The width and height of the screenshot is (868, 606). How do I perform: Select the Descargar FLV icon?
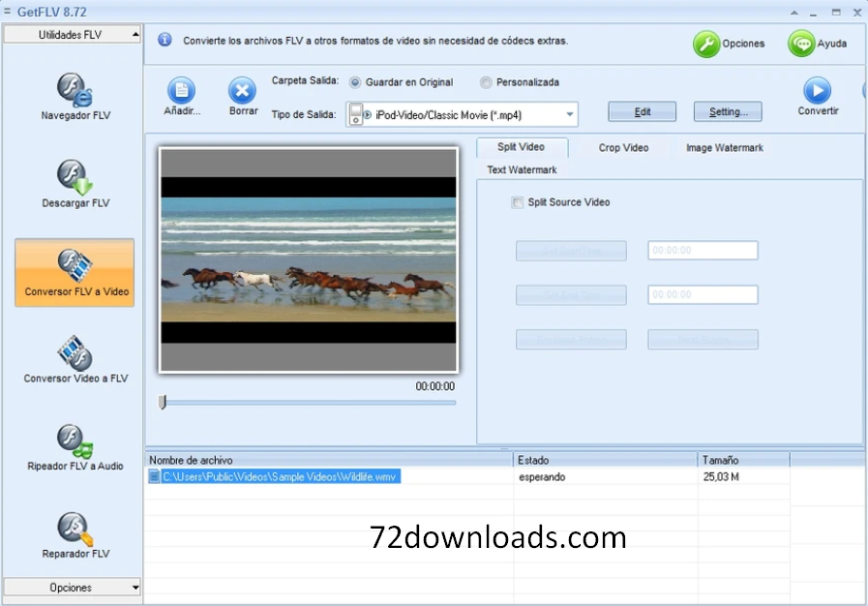pyautogui.click(x=75, y=178)
